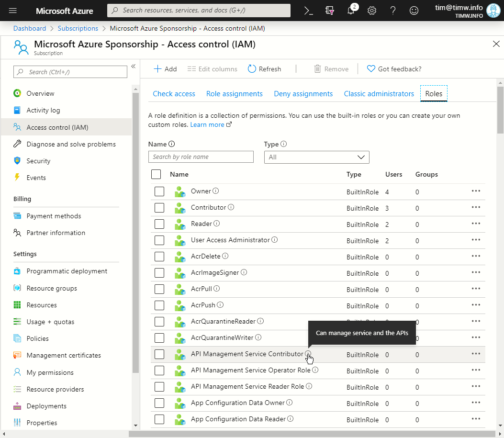
Task: Click the Add button in the toolbar
Action: [165, 69]
